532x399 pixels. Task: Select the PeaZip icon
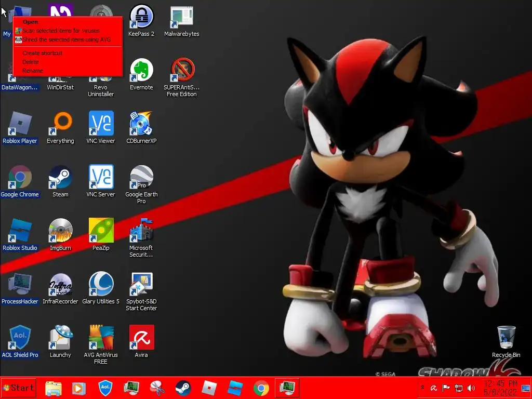pyautogui.click(x=101, y=235)
